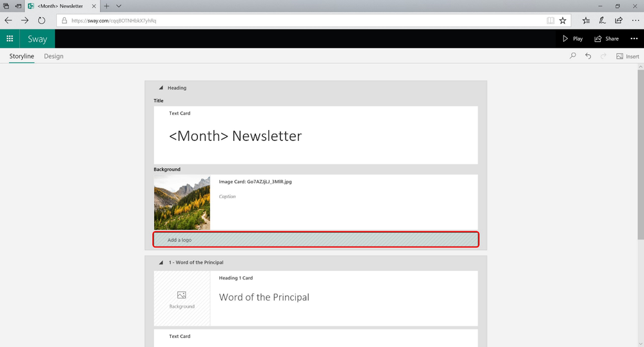The image size is (644, 347).
Task: Open browser reading view icon
Action: 551,21
